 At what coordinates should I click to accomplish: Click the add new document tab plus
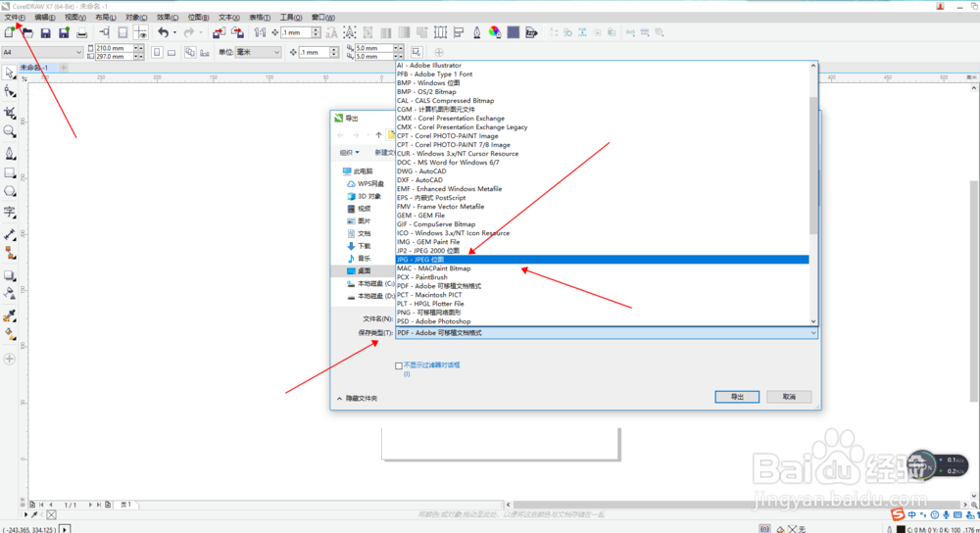click(64, 68)
